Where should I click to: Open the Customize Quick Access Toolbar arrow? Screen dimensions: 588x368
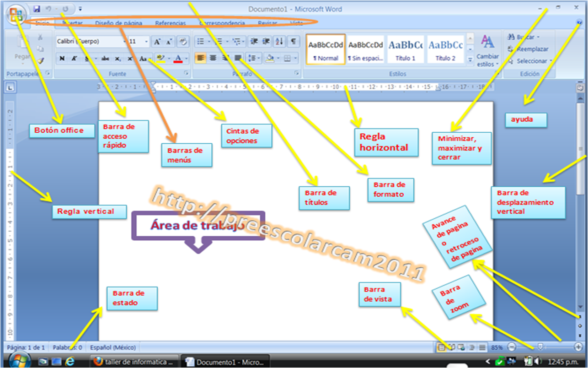[80, 9]
